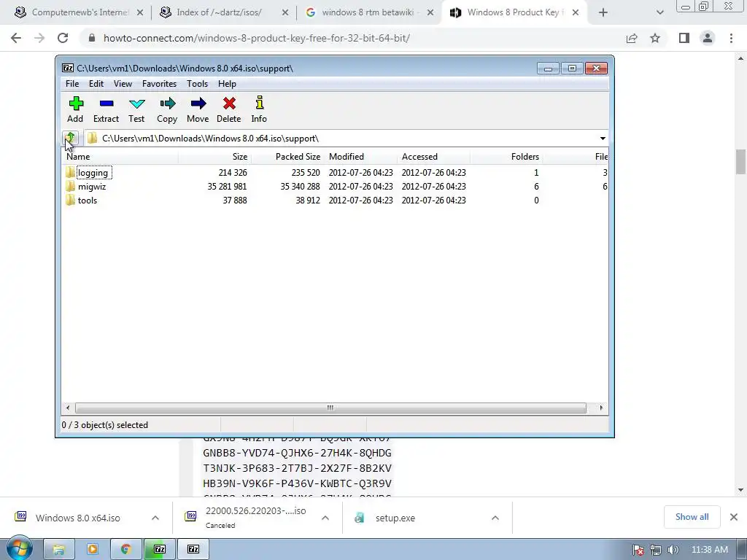Open the Edit menu

(96, 84)
